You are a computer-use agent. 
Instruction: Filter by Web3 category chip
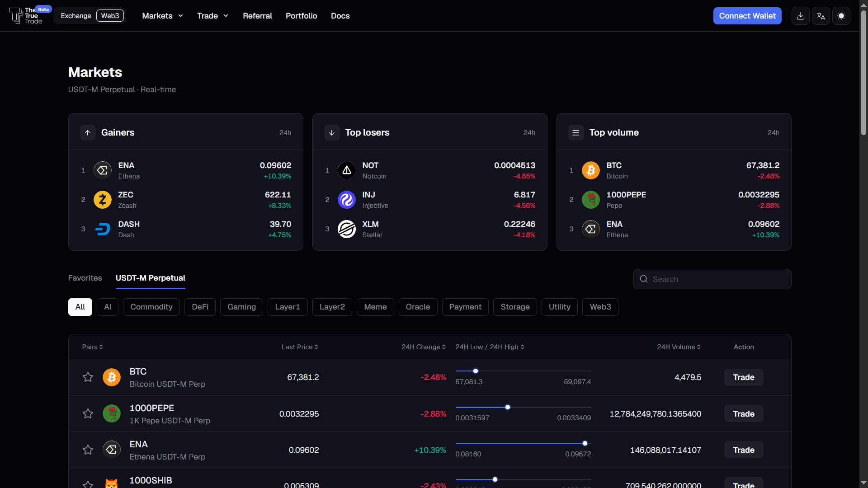pyautogui.click(x=600, y=307)
